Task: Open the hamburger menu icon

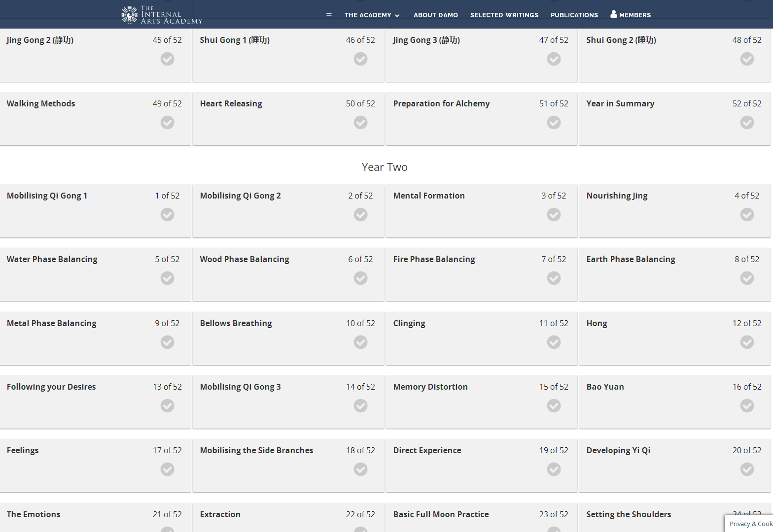Action: pyautogui.click(x=329, y=15)
